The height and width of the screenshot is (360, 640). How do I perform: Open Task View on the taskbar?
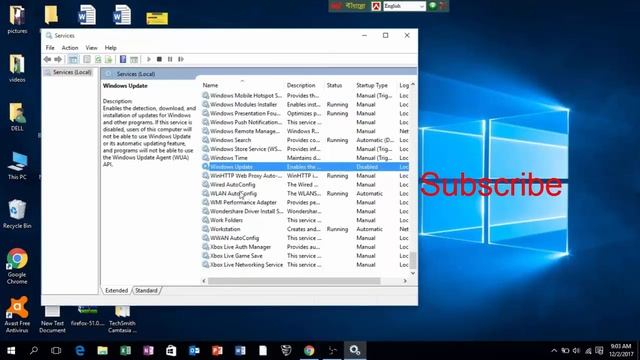(x=56, y=350)
